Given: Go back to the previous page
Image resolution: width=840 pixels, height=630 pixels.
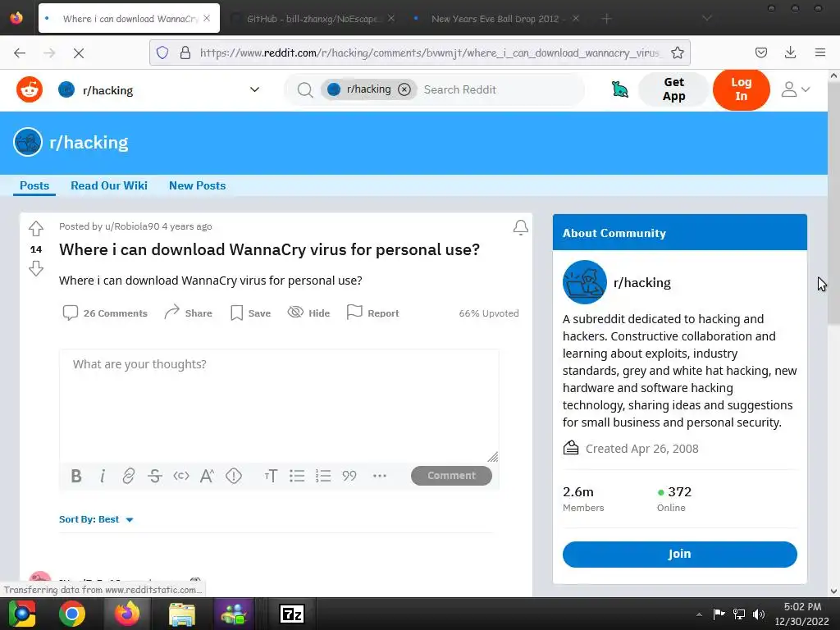Looking at the screenshot, I should 20,52.
